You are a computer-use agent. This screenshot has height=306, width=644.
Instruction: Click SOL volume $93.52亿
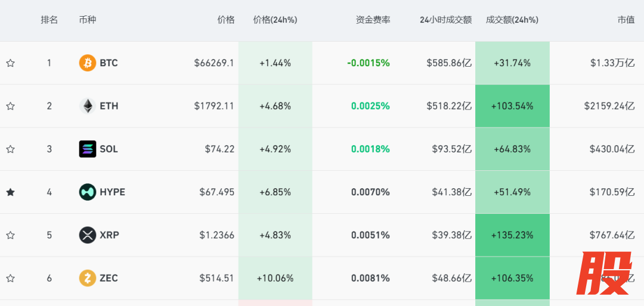click(x=452, y=149)
